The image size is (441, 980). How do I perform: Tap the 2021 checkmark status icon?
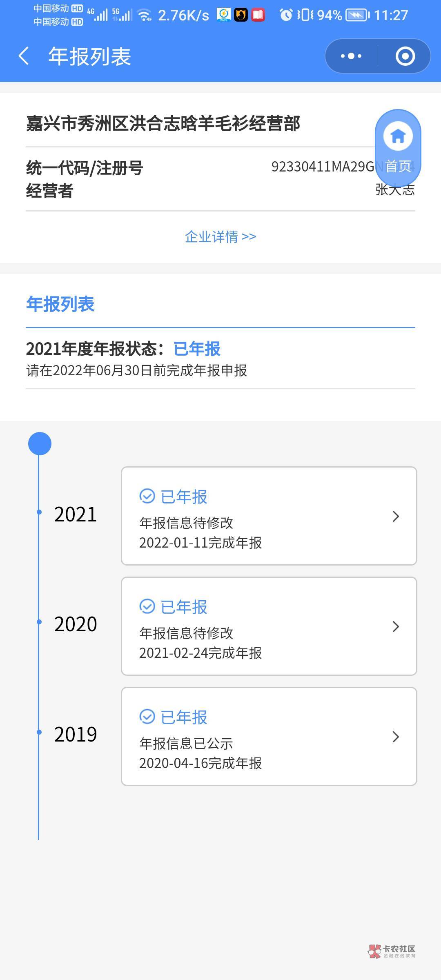147,496
